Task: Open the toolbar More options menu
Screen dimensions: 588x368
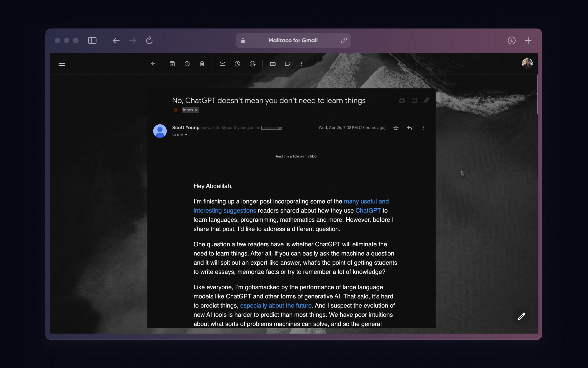Action: pyautogui.click(x=301, y=64)
